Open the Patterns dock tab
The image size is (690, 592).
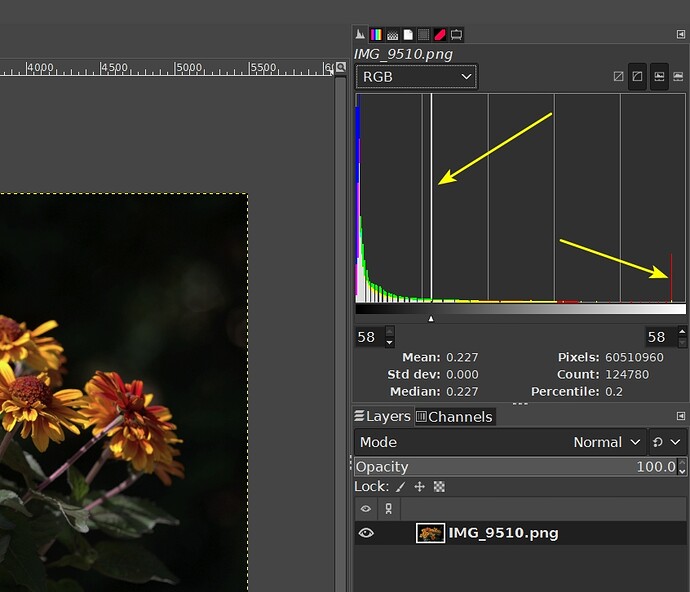click(392, 35)
